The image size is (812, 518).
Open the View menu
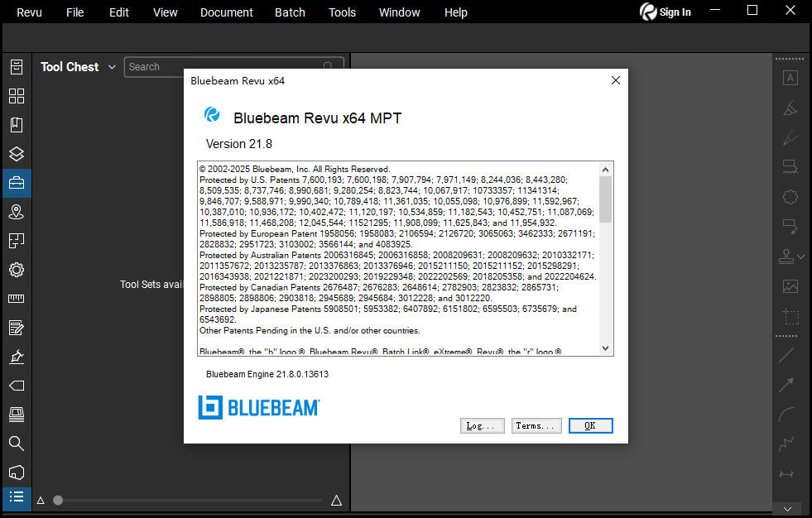coord(166,12)
